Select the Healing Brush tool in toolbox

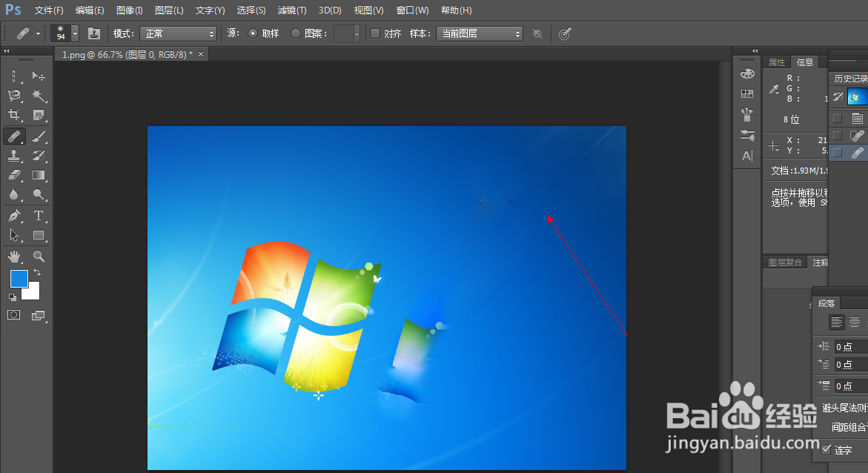[x=14, y=136]
